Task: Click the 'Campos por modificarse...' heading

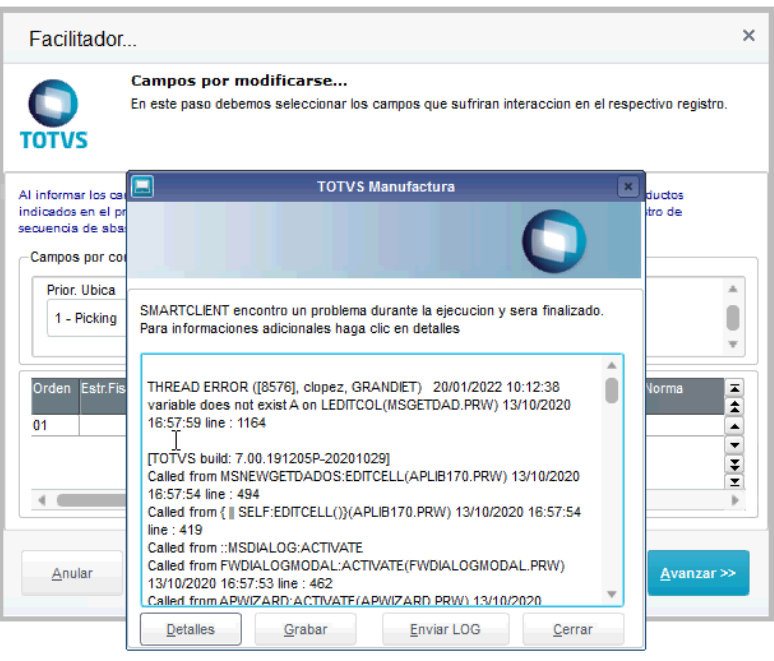Action: 239,81
